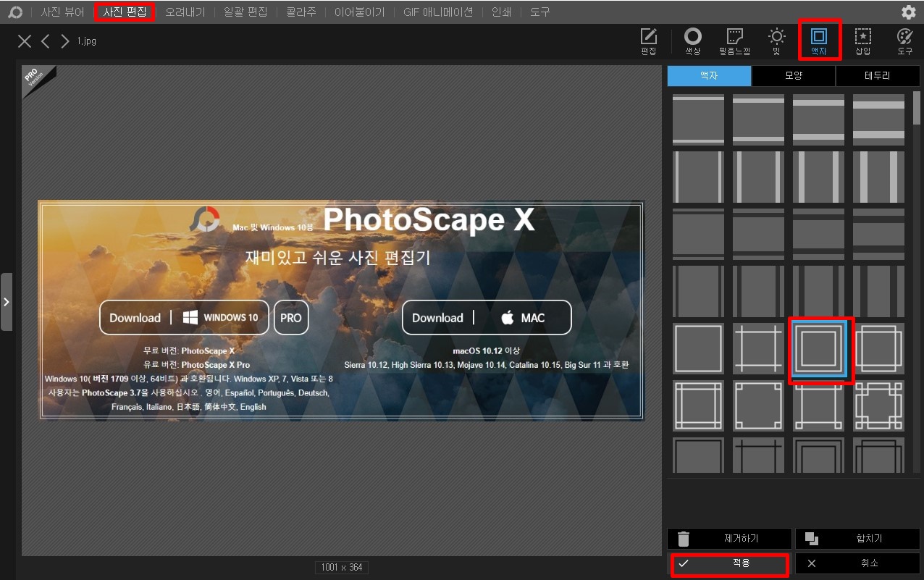Screen dimensions: 924x580
Task: Click the layers icon on 합치기
Action: (812, 539)
